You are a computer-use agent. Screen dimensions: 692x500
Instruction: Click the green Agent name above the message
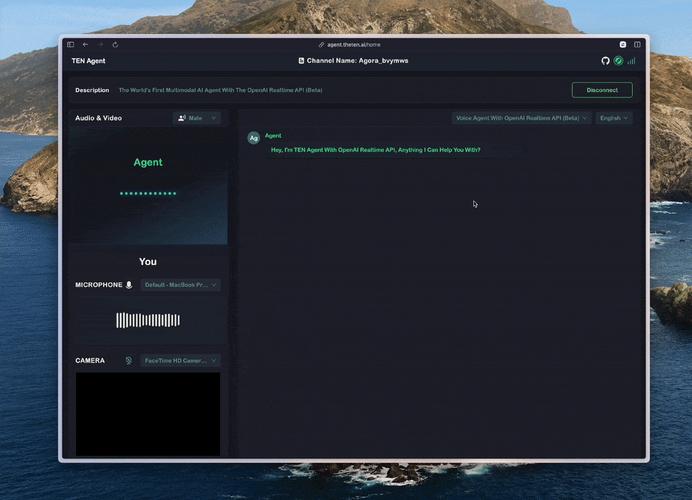tap(273, 136)
